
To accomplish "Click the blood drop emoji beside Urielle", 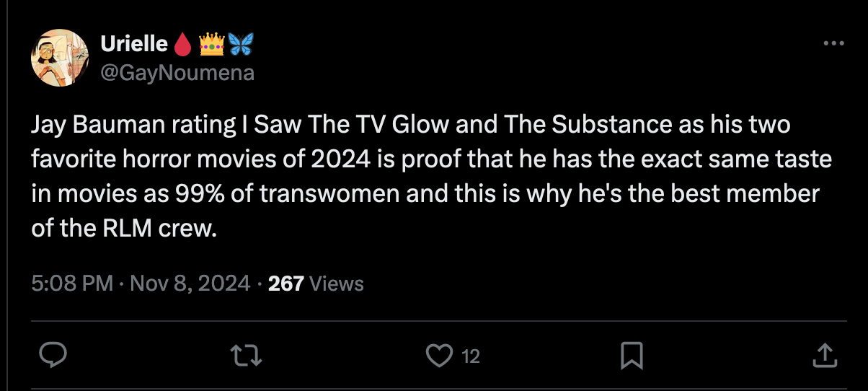I will click(x=182, y=45).
